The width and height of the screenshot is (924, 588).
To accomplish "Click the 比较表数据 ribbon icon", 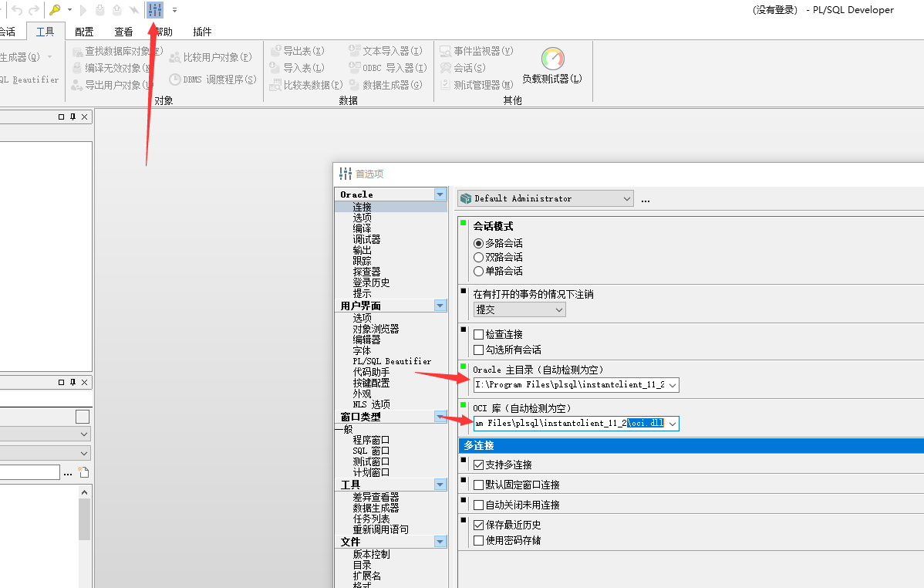I will point(275,85).
